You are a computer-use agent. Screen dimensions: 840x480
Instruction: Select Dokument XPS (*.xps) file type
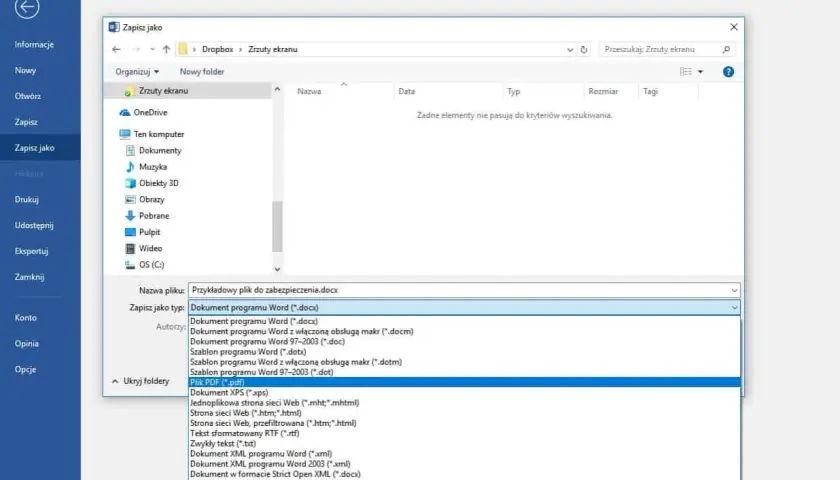(x=464, y=392)
